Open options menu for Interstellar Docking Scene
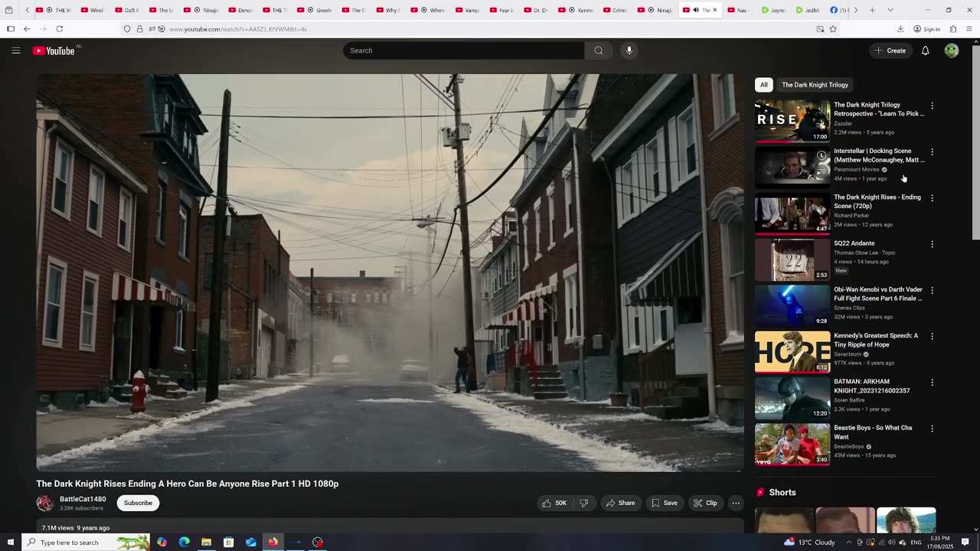Screen dimensions: 980x551 click(932, 152)
